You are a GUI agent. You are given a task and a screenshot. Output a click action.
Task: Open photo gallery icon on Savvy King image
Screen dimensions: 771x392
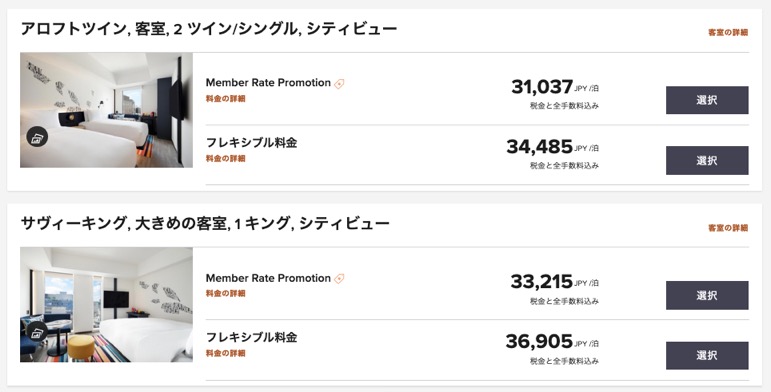pyautogui.click(x=37, y=332)
